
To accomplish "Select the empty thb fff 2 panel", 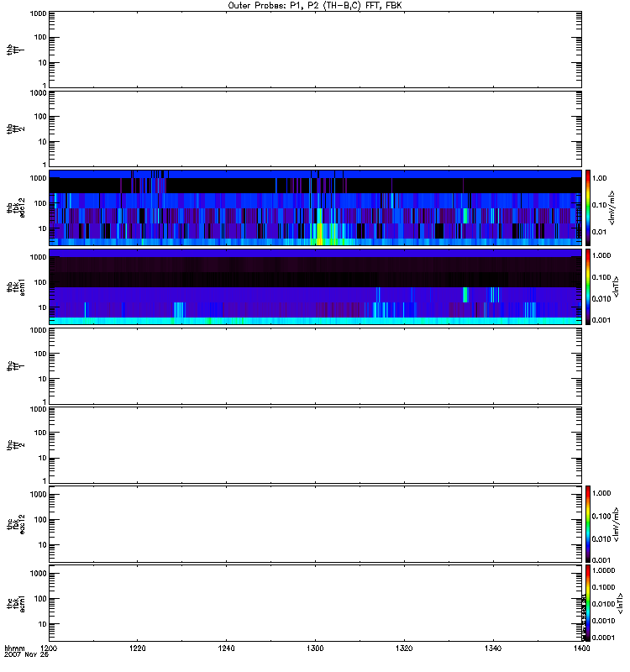I will click(314, 128).
